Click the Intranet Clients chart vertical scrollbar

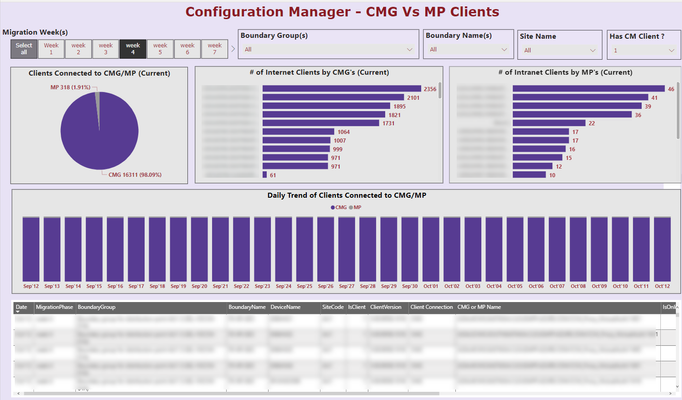[678, 111]
